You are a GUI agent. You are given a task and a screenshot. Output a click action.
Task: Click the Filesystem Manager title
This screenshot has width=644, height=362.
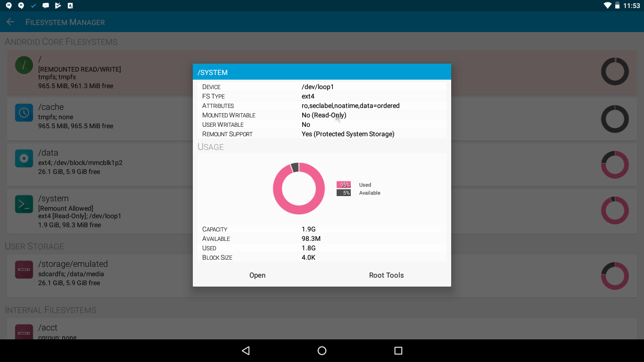65,22
